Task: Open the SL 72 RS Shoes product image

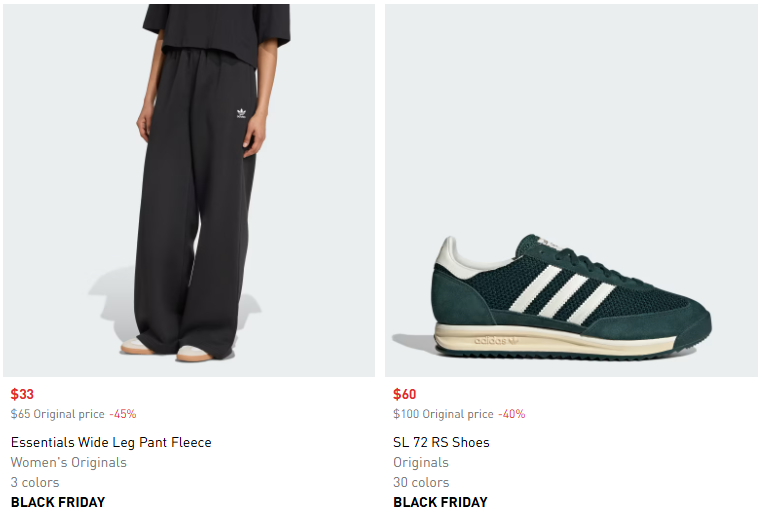Action: 571,190
